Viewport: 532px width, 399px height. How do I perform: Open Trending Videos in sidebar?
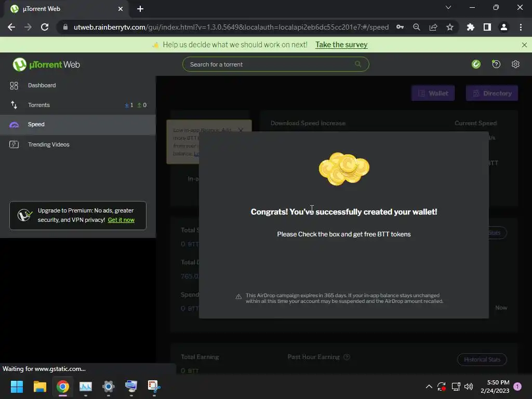coord(78,144)
